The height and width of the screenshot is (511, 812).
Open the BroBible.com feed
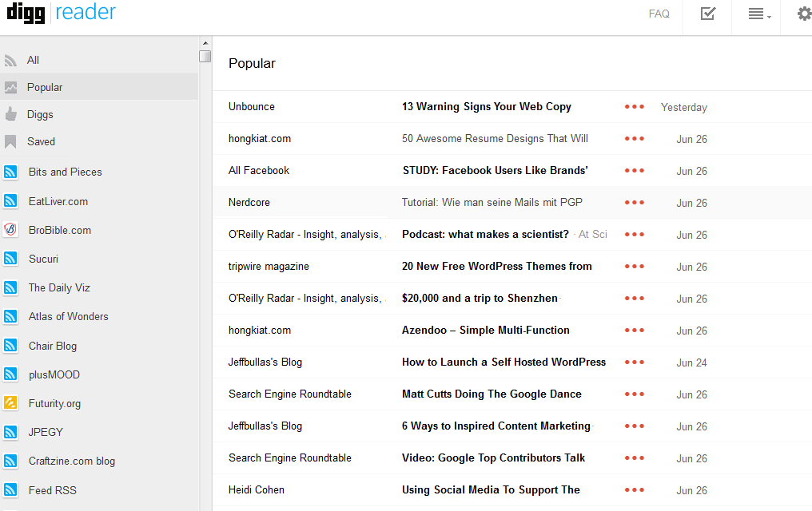[x=60, y=230]
